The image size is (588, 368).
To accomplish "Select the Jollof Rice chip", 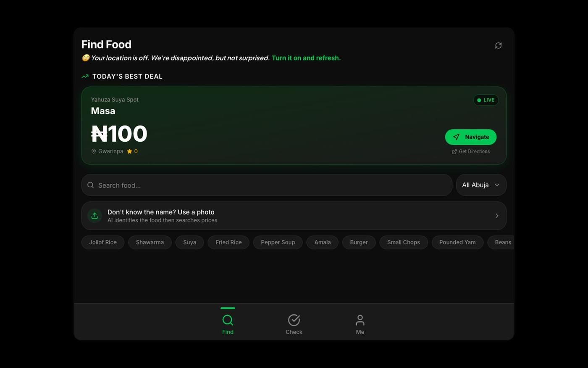I will click(103, 242).
